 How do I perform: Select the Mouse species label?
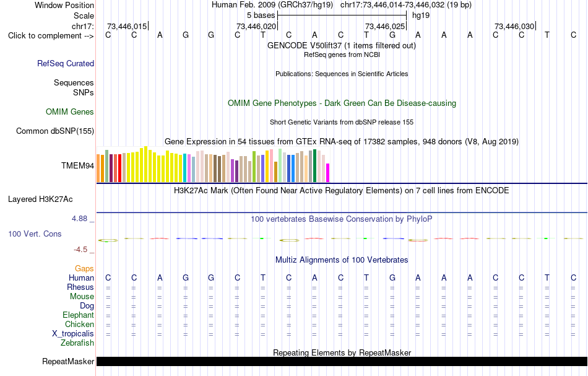coord(82,297)
